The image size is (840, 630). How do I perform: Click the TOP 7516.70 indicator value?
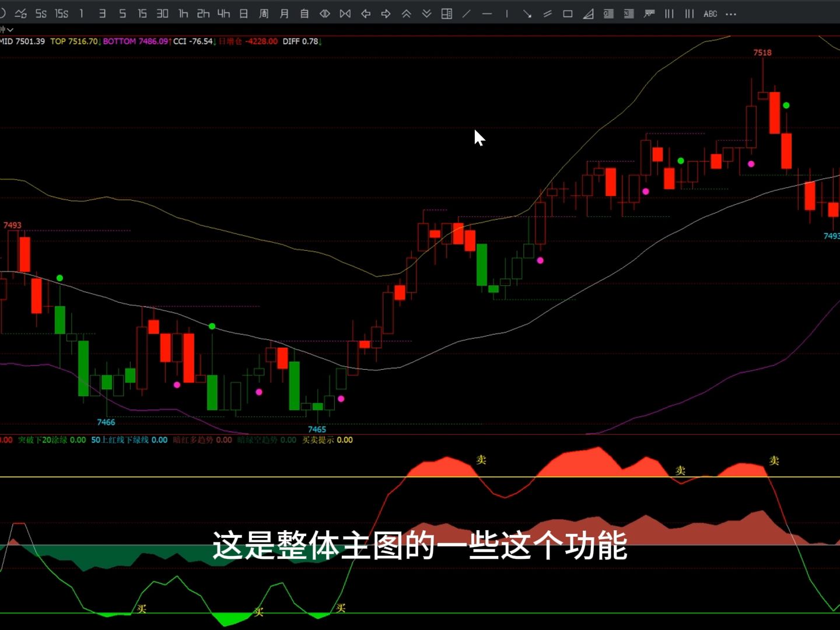pos(75,41)
